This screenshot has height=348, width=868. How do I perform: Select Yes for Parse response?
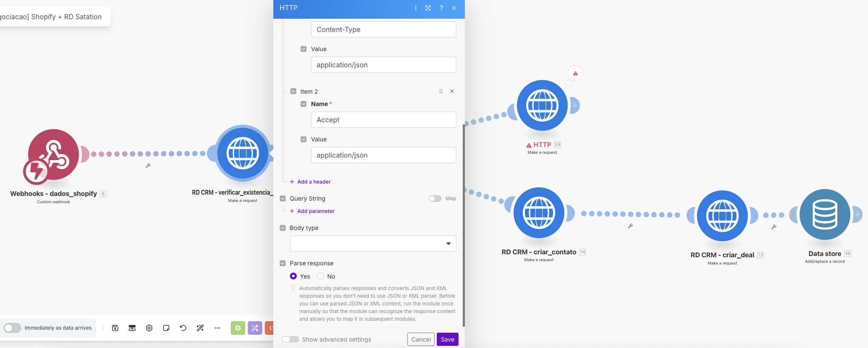point(293,276)
